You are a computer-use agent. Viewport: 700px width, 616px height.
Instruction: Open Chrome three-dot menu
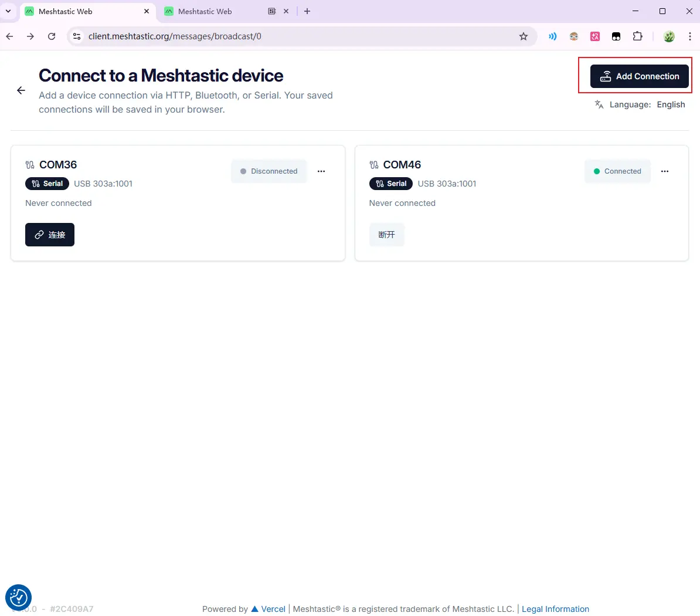[x=689, y=36]
